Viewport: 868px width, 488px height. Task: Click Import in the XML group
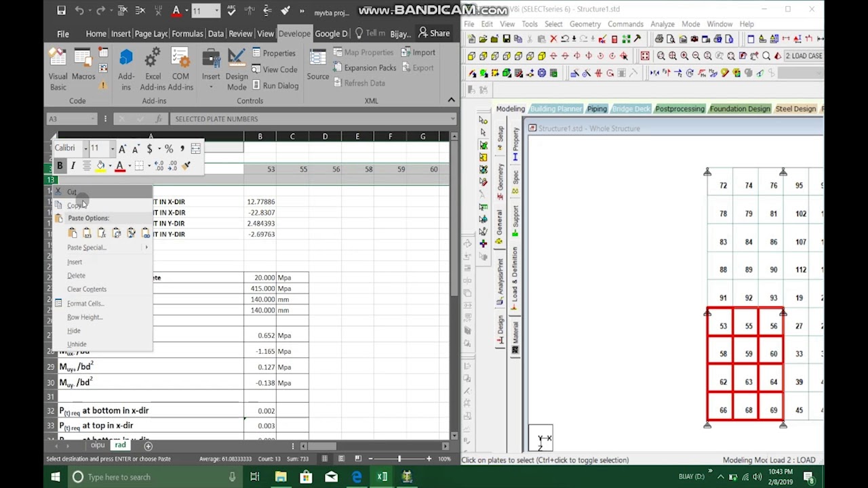coord(417,52)
